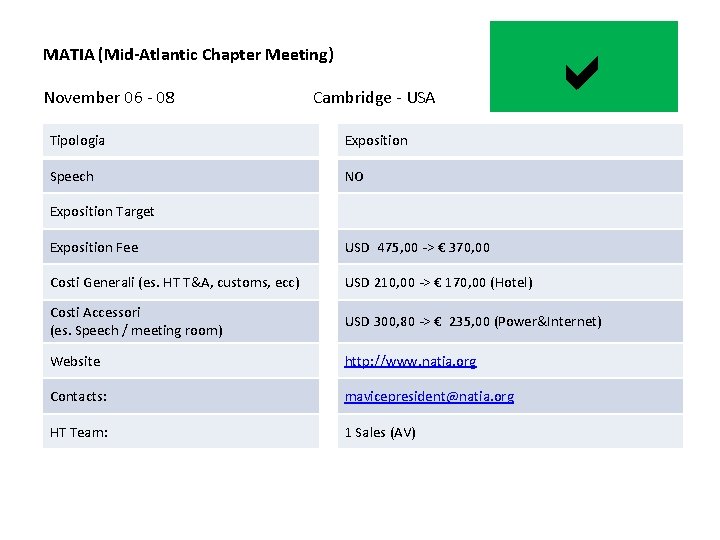Click the Costi Accessori label cell

pyautogui.click(x=181, y=321)
